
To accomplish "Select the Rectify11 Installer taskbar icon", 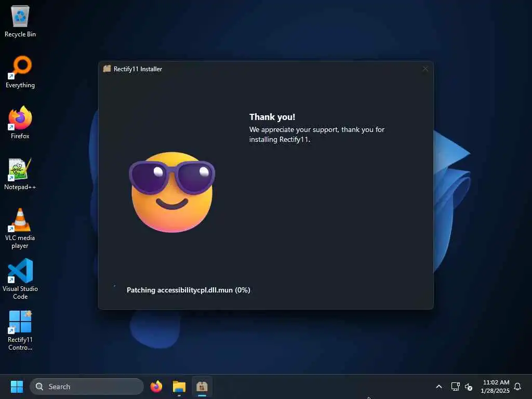I will click(202, 387).
